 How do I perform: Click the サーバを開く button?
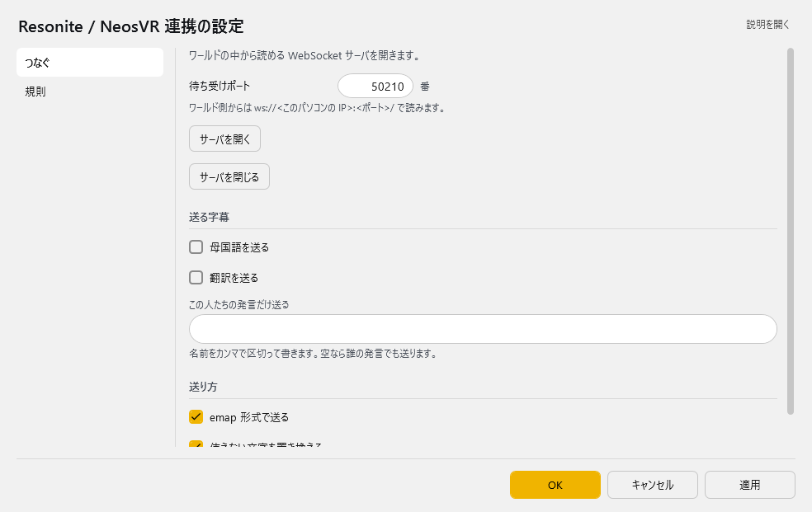[224, 139]
